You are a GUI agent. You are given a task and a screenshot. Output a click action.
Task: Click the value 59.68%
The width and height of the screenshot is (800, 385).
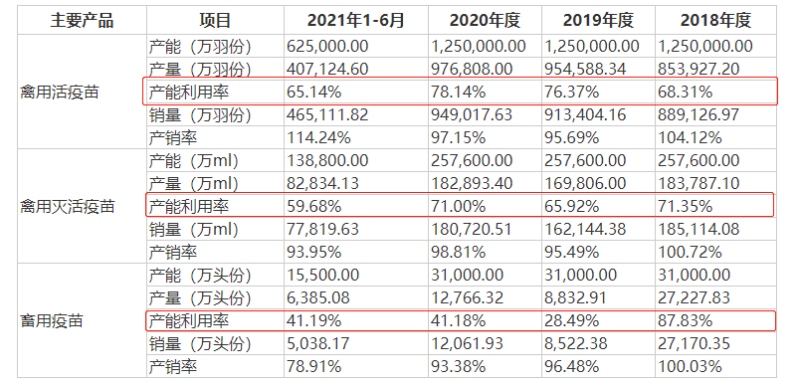point(314,207)
